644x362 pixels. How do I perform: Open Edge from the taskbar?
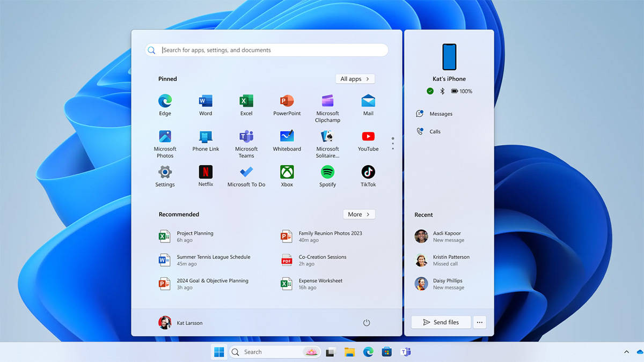pos(368,352)
